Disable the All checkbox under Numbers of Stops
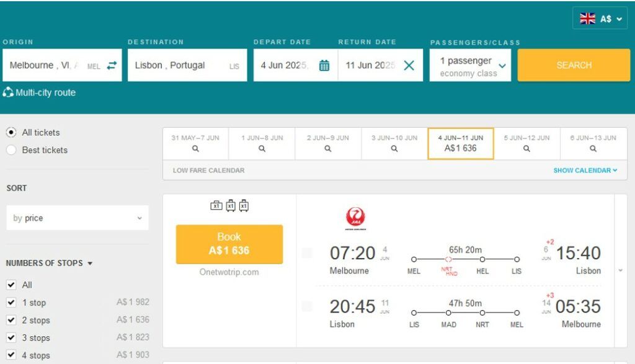 pyautogui.click(x=11, y=285)
